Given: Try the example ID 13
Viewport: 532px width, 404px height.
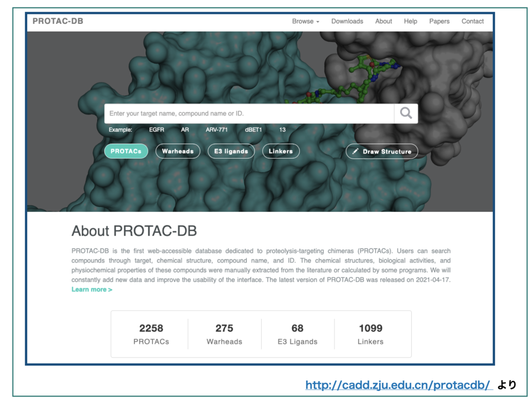Looking at the screenshot, I should point(282,130).
